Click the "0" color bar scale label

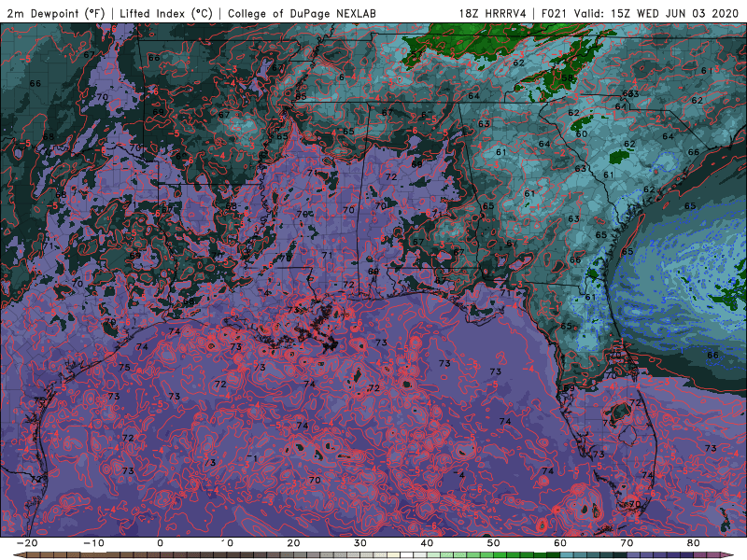pos(160,543)
